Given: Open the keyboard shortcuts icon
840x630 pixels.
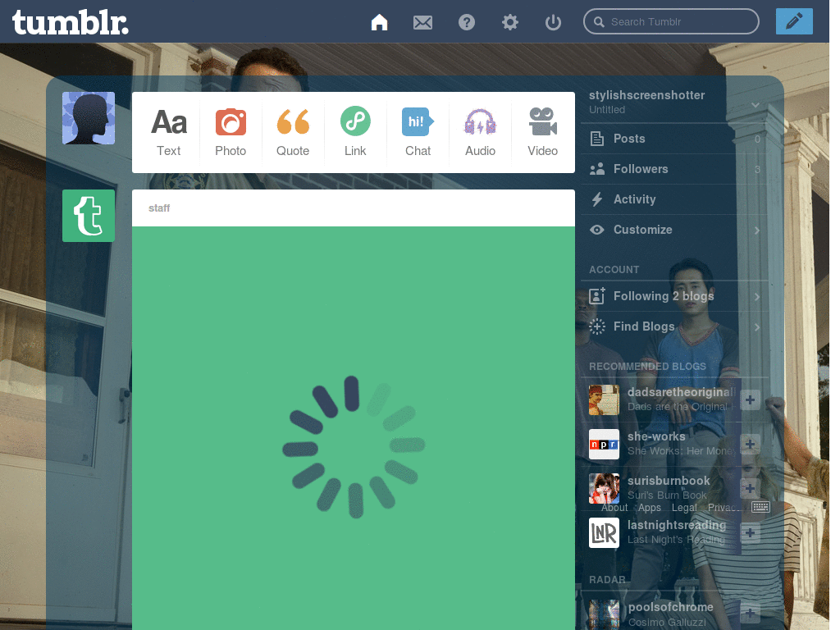Looking at the screenshot, I should point(760,507).
